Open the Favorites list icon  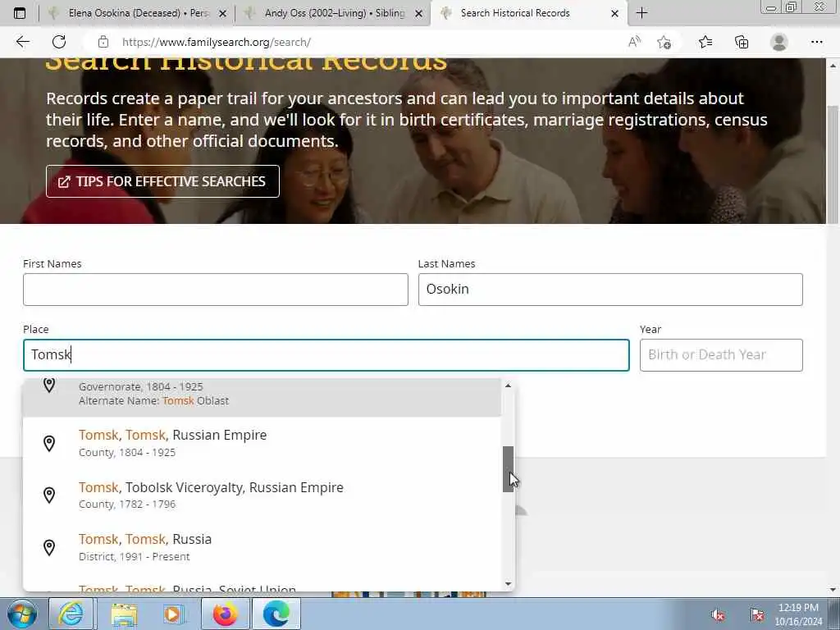coord(705,42)
